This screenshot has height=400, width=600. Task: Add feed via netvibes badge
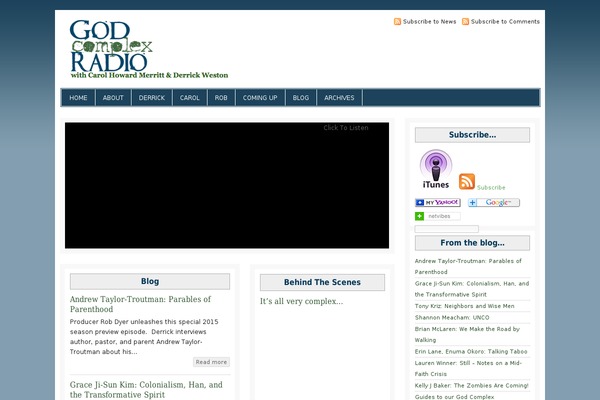(438, 216)
